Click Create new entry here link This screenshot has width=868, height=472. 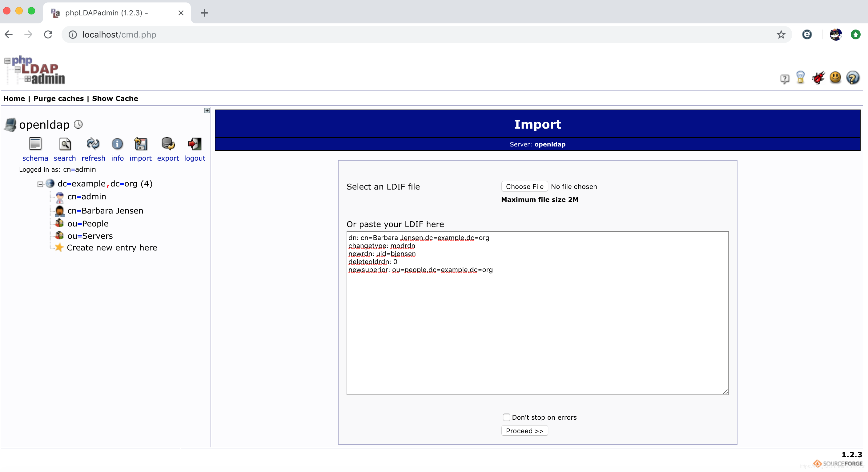pos(112,247)
